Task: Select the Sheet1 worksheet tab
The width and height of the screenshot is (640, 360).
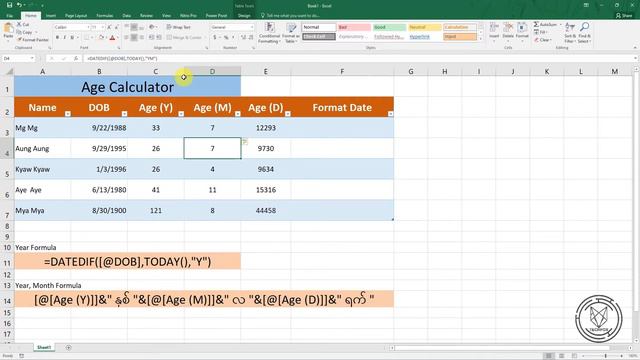Action: click(x=44, y=347)
